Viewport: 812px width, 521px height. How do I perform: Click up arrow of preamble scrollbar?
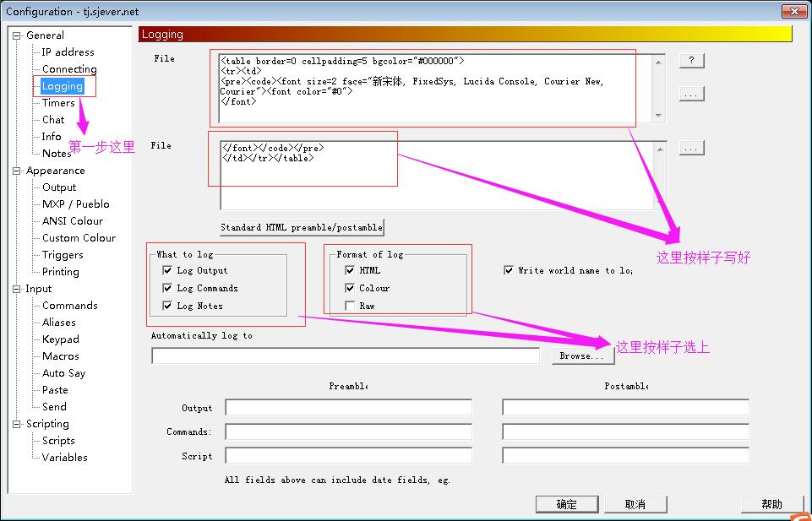point(658,62)
